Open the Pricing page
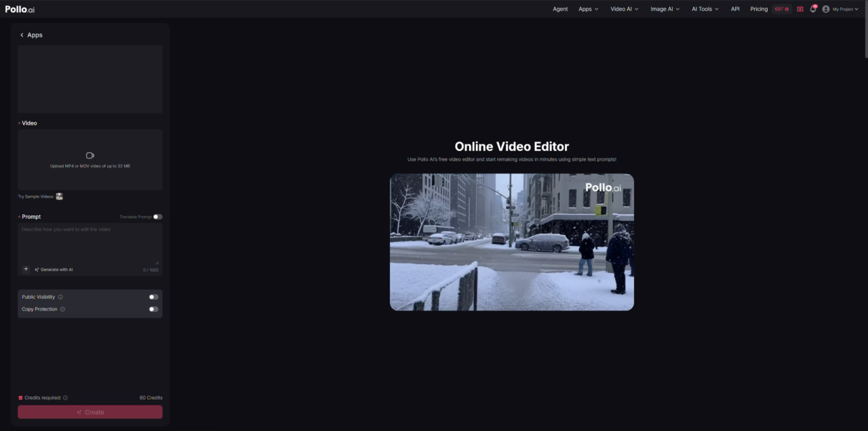This screenshot has height=431, width=868. [x=759, y=9]
